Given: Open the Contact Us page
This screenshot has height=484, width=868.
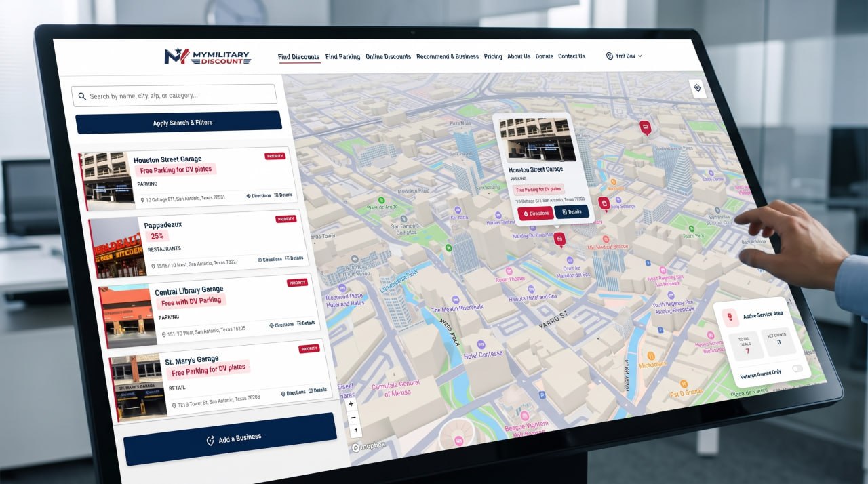Looking at the screenshot, I should (x=572, y=57).
